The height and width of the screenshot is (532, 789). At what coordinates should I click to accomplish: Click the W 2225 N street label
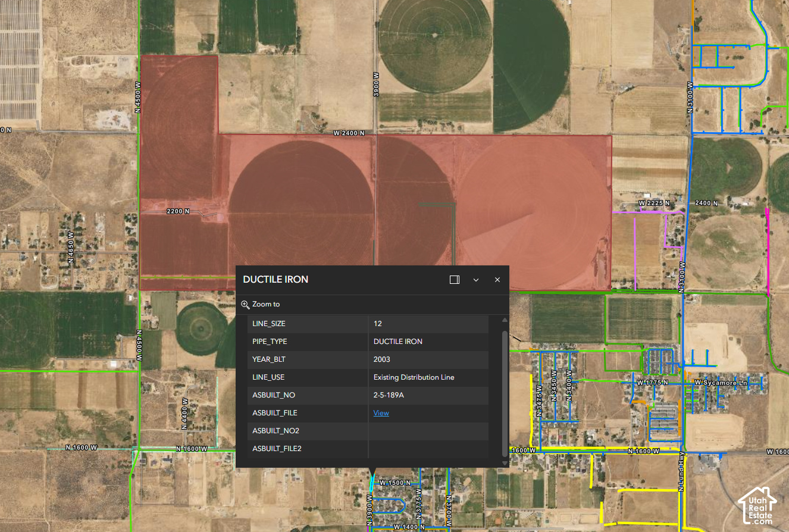[x=655, y=203]
